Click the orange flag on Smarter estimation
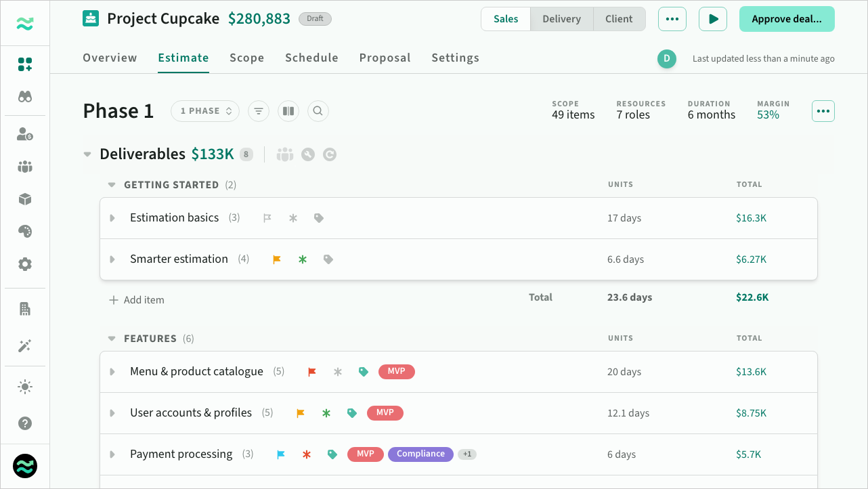This screenshot has width=868, height=489. (x=277, y=259)
